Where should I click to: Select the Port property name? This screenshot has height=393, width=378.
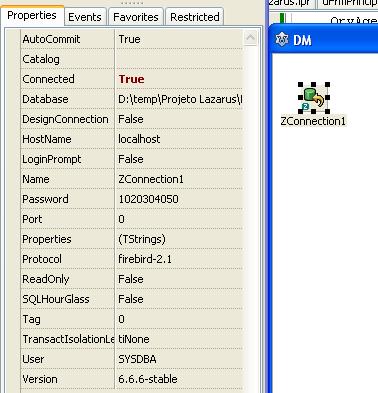tap(32, 219)
